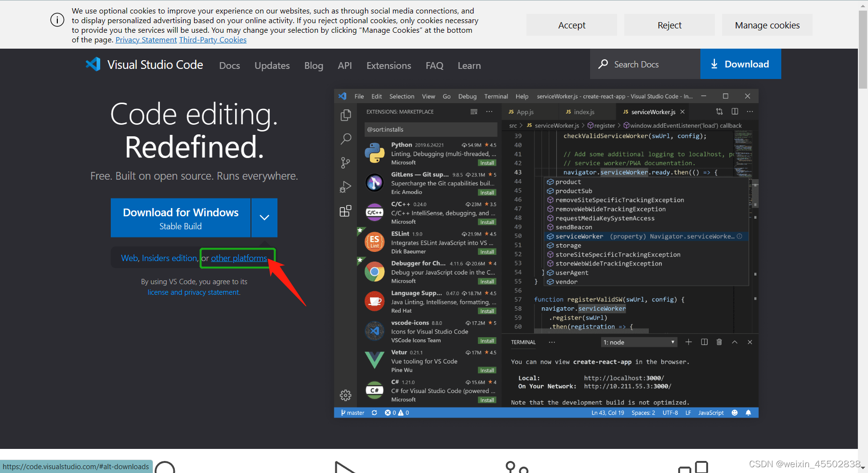Click the open changes compare icon in editor toolbar
Viewport: 868px width, 473px height.
(x=719, y=111)
